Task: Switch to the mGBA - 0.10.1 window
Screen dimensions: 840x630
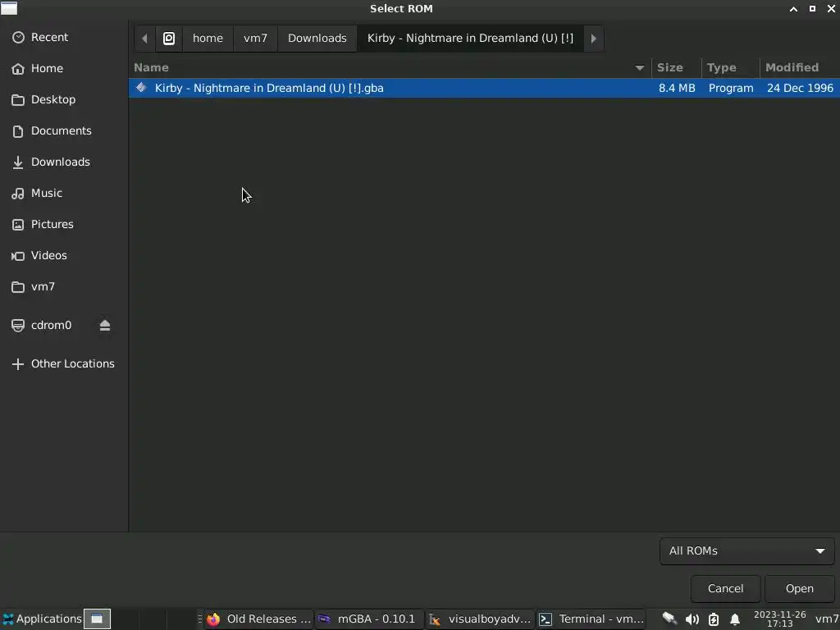Action: [x=368, y=619]
